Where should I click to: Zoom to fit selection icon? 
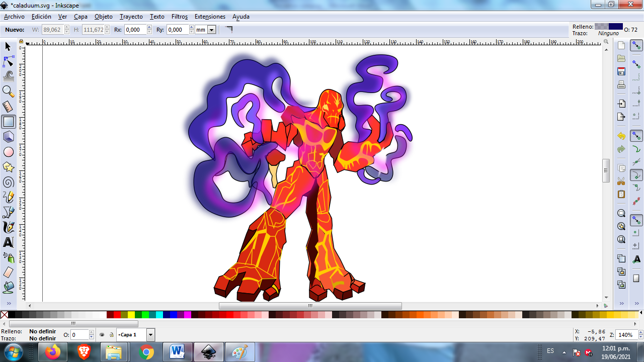click(621, 213)
